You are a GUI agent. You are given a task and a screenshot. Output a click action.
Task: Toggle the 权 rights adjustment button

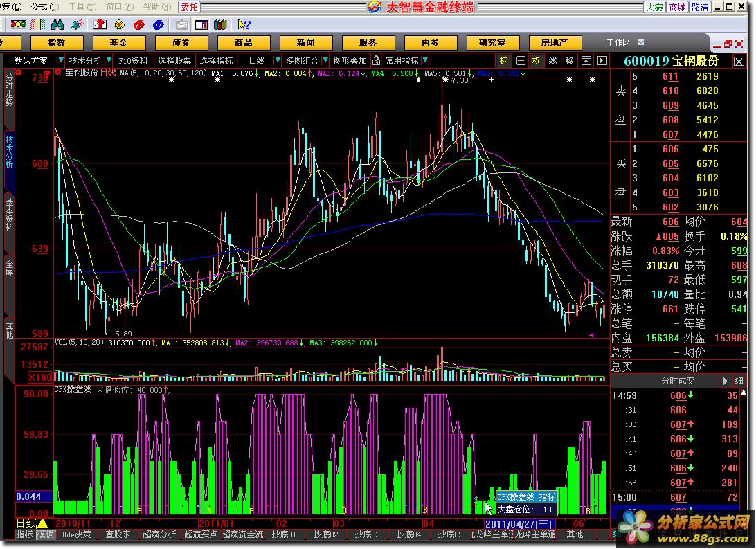pos(536,61)
